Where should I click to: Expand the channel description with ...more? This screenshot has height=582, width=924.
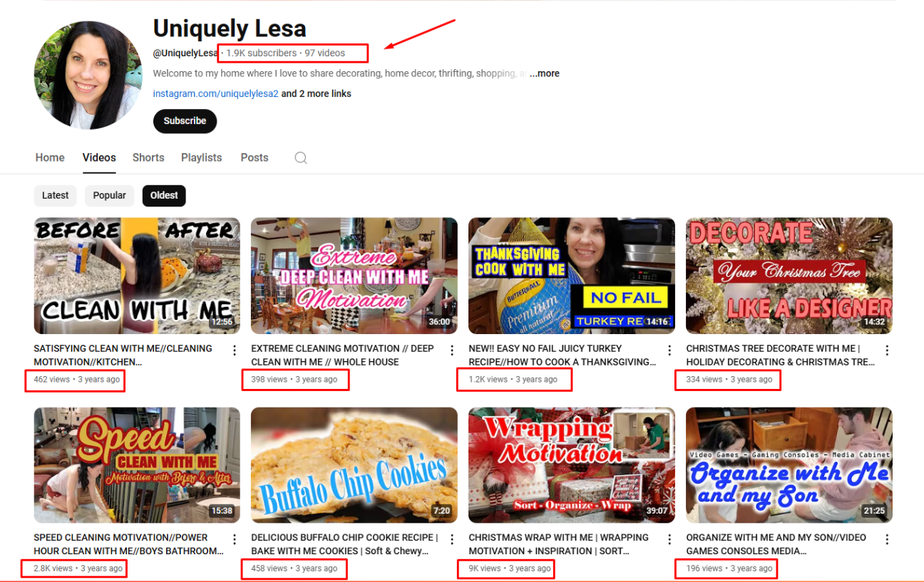[x=544, y=73]
